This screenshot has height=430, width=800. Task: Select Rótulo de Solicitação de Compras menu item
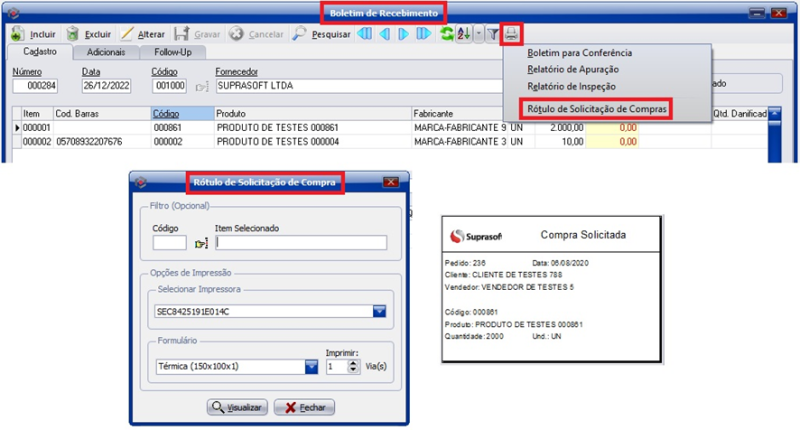coord(598,107)
